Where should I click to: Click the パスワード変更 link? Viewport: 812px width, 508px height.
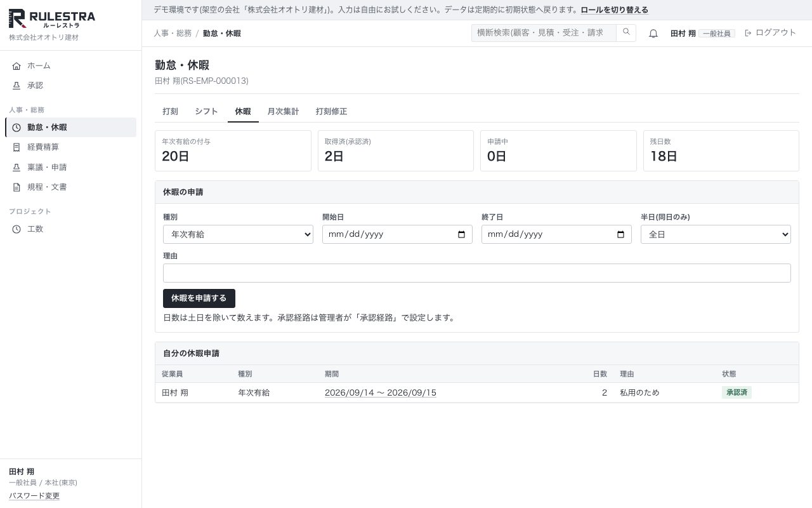tap(34, 496)
